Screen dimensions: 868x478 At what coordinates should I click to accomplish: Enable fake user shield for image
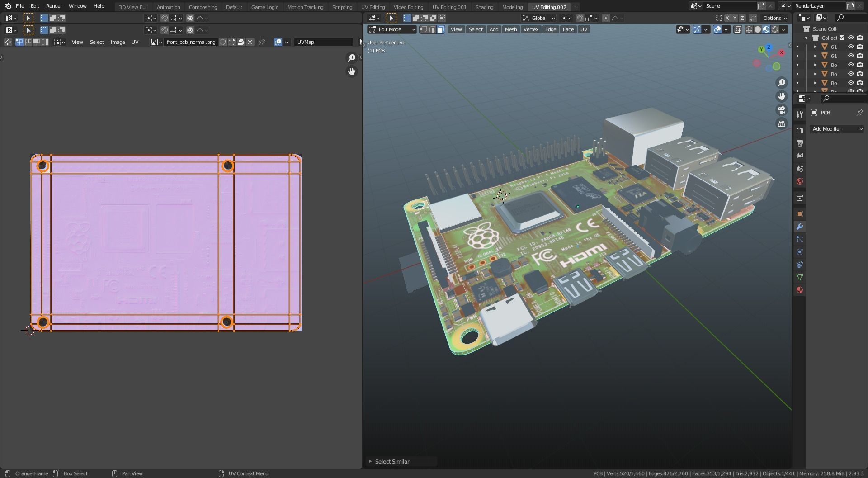click(x=223, y=42)
